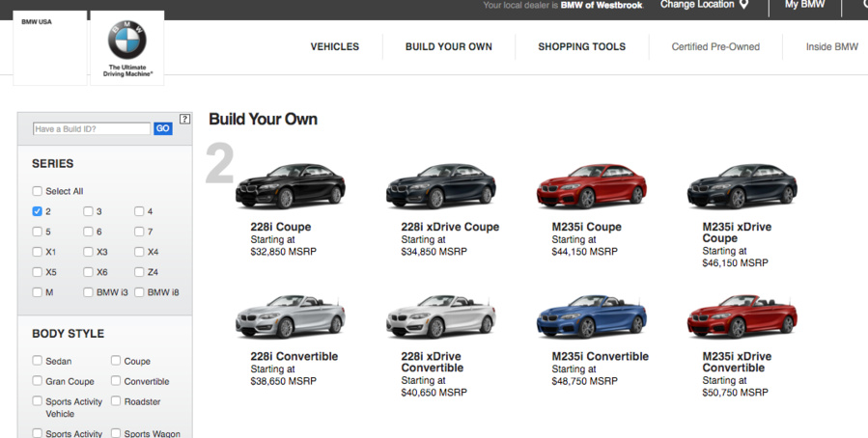The height and width of the screenshot is (438, 868).
Task: Select the M235i xDrive Coupe image
Action: (x=742, y=186)
